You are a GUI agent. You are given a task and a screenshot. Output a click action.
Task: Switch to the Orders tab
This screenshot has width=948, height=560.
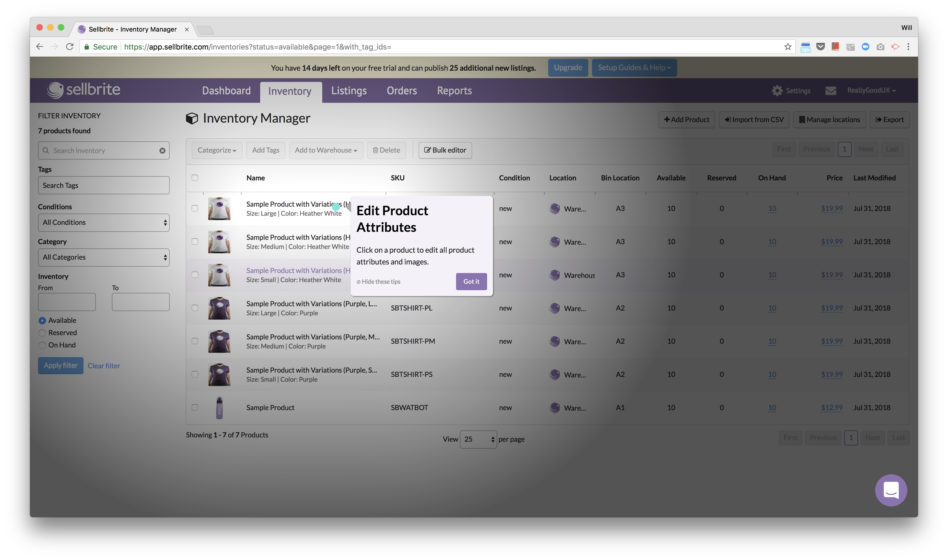pos(402,90)
